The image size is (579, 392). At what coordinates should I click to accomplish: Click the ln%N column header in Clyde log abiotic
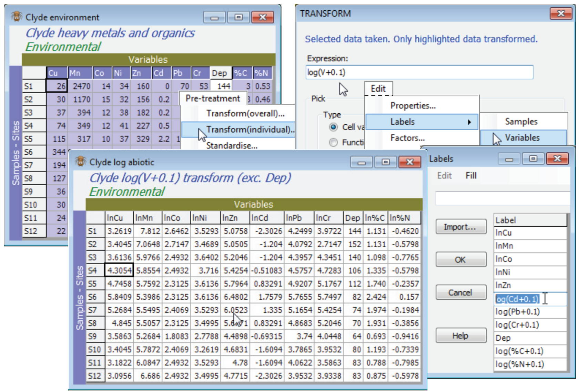pyautogui.click(x=404, y=218)
